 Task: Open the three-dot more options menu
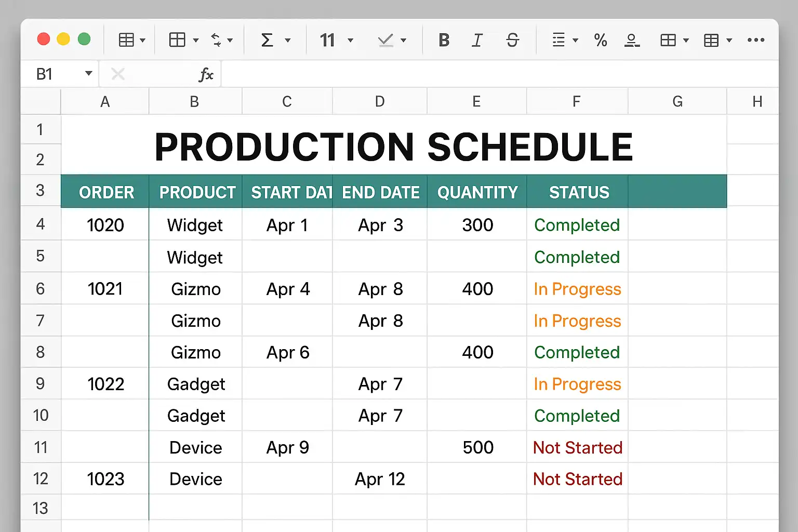[x=755, y=40]
